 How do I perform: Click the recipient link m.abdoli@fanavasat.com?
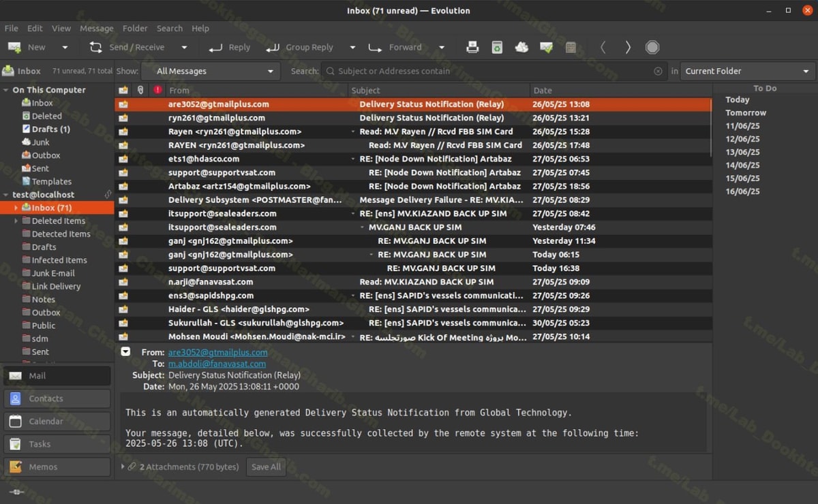click(217, 364)
